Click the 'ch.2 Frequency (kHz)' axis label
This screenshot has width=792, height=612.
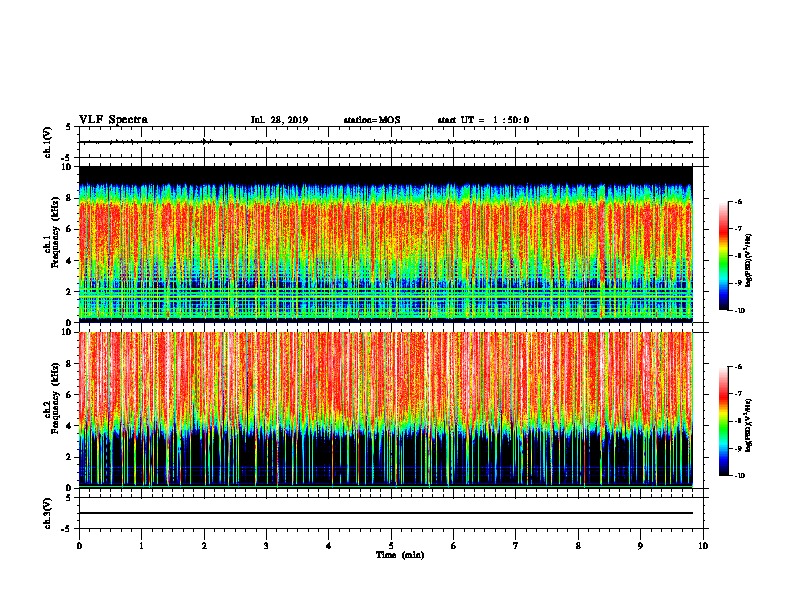52,398
